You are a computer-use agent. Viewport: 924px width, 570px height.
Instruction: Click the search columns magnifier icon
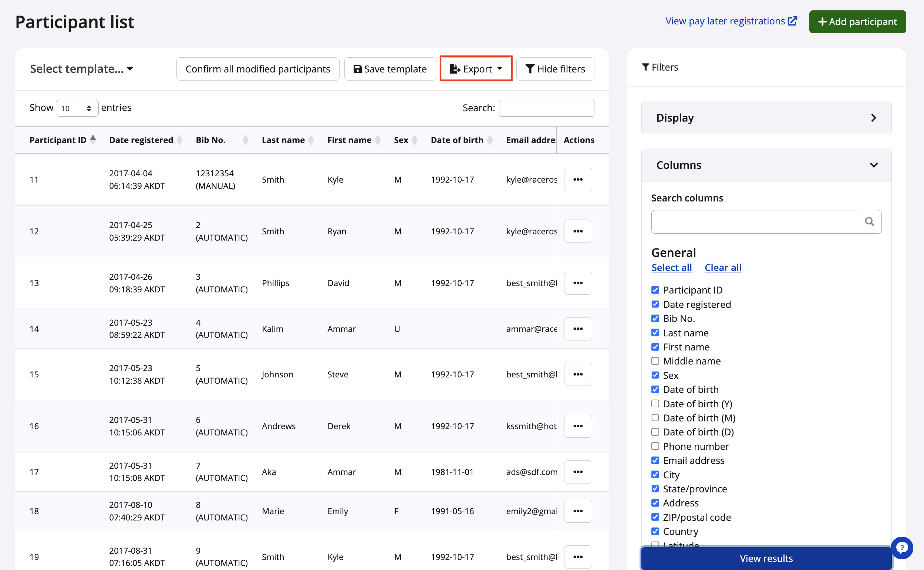click(869, 222)
